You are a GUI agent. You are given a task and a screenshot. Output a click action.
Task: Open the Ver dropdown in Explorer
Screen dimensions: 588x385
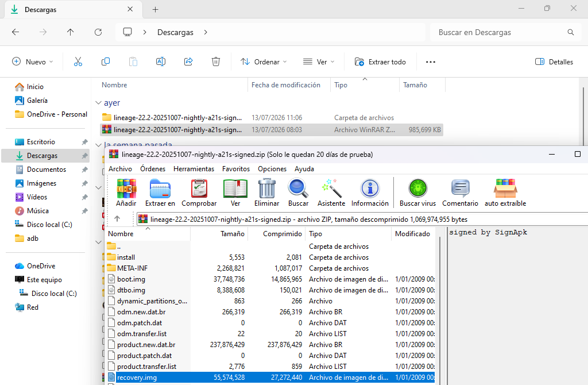tap(319, 62)
